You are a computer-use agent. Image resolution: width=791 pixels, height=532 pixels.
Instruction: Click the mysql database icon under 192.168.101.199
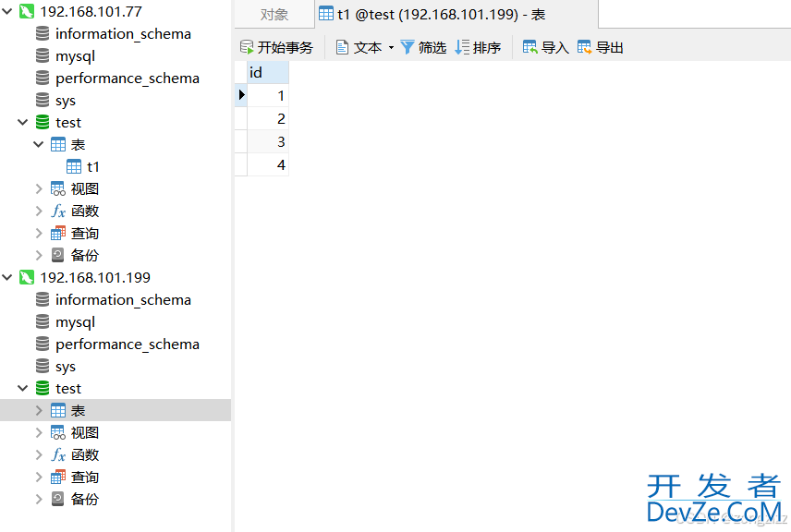coord(43,322)
